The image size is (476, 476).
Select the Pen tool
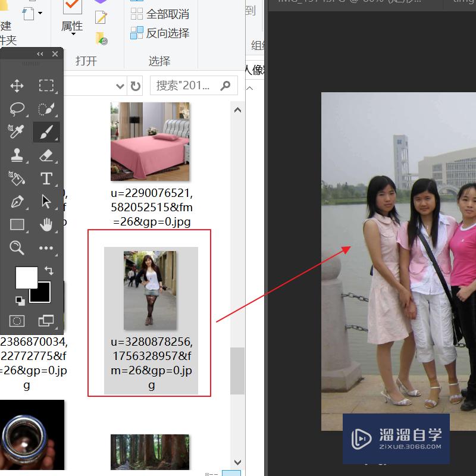click(17, 201)
